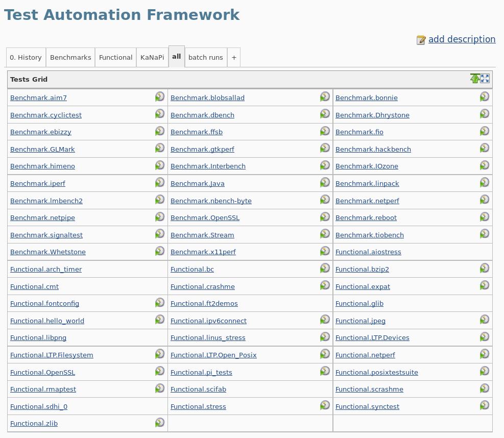Schedule a build for Benchmark.Stream
This screenshot has height=438, width=504.
point(325,234)
